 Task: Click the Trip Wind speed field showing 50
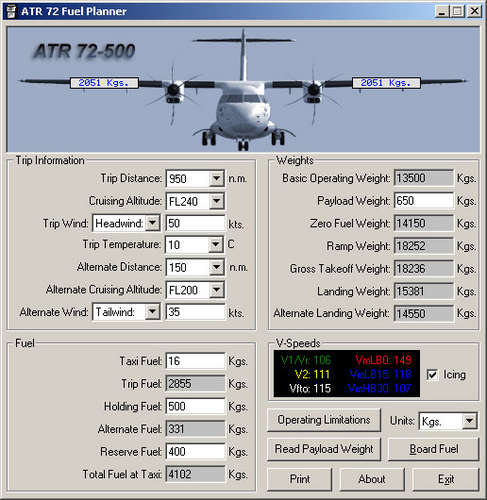tap(196, 223)
